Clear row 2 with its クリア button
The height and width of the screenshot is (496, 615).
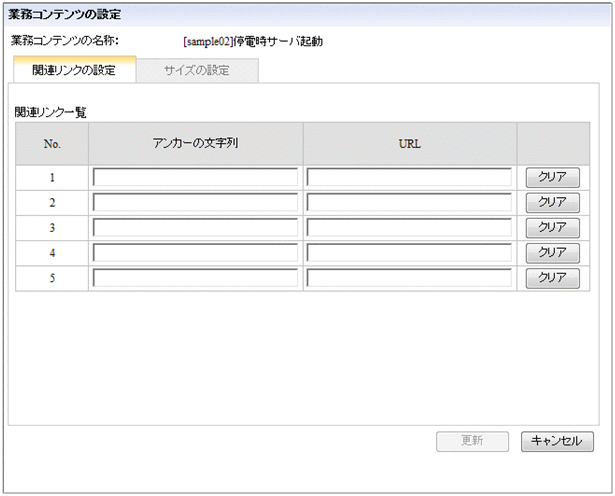tap(553, 202)
